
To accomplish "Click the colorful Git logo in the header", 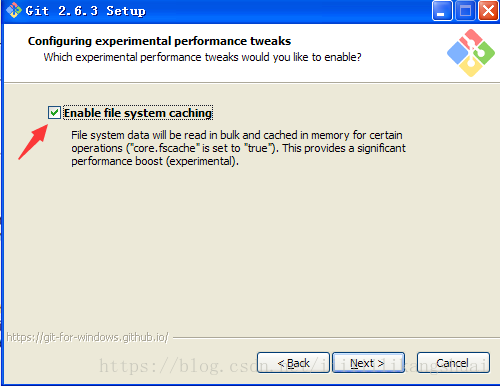I will [471, 53].
